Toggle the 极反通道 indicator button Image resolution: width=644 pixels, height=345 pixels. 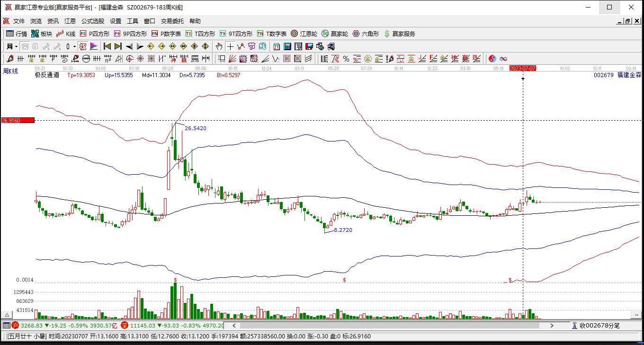[x=47, y=75]
